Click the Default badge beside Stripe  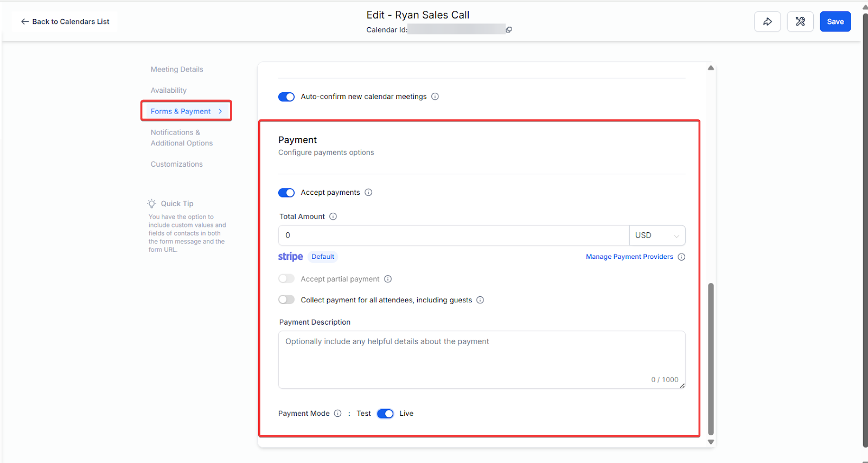pos(323,257)
